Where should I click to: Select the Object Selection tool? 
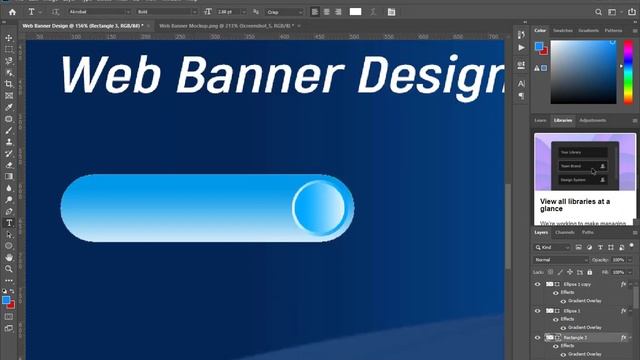(9, 73)
